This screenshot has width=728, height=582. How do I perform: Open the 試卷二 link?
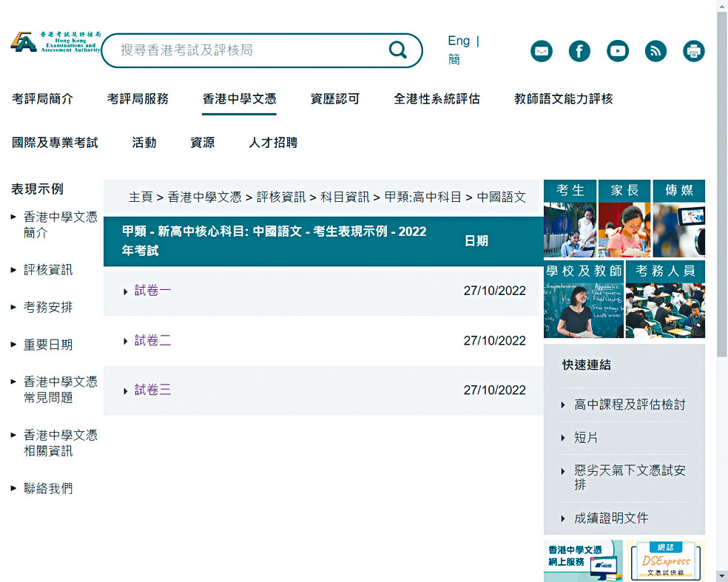(x=152, y=341)
